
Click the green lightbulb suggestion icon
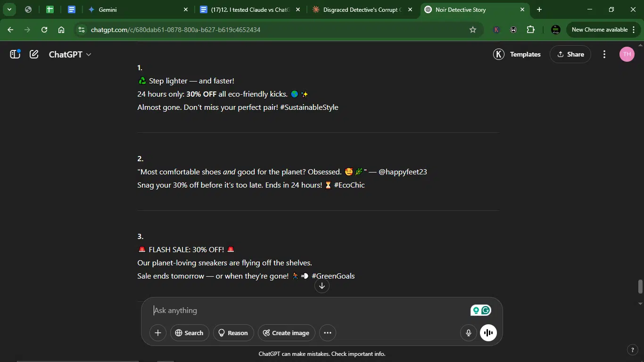476,310
